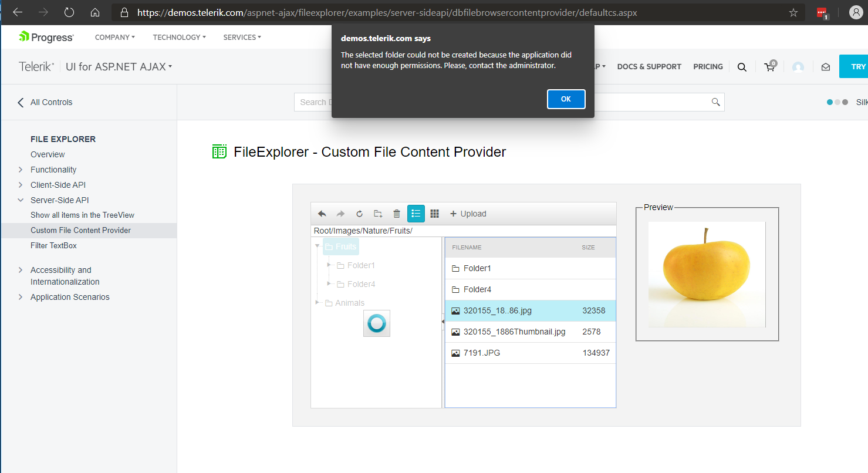Screen dimensions: 868x473
Task: Open the envelope contact icon
Action: point(826,67)
